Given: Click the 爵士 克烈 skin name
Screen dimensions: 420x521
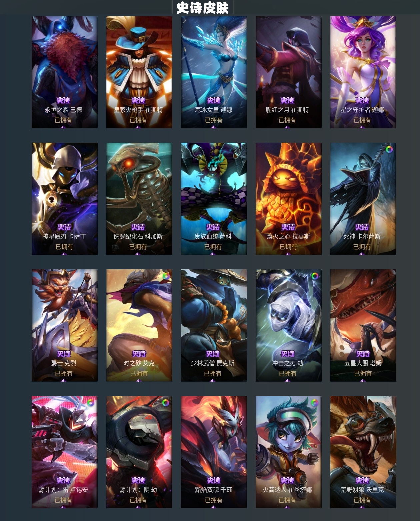Looking at the screenshot, I should click(64, 363).
